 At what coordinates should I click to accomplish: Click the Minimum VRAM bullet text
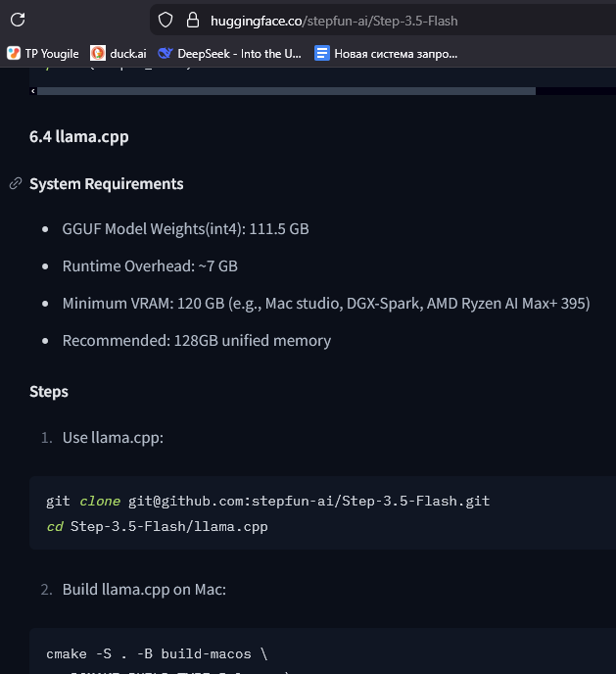click(x=325, y=304)
